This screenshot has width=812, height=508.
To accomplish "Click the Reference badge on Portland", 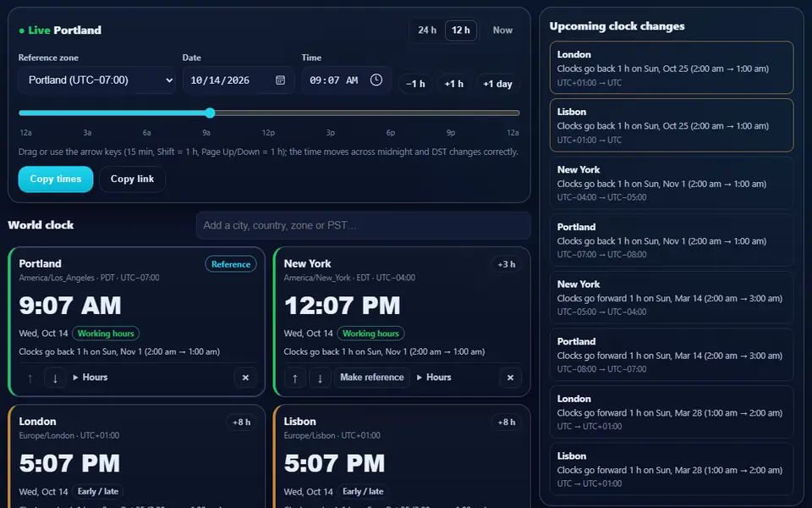I will 230,264.
